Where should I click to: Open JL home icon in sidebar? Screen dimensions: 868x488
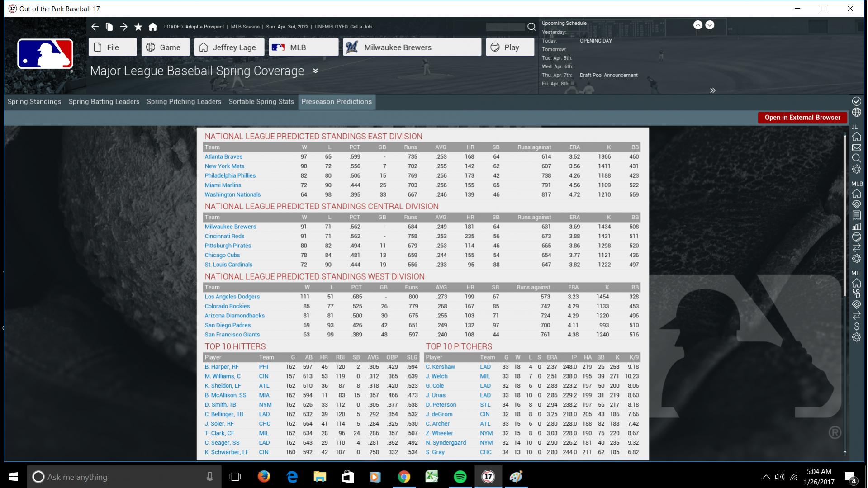(x=856, y=137)
